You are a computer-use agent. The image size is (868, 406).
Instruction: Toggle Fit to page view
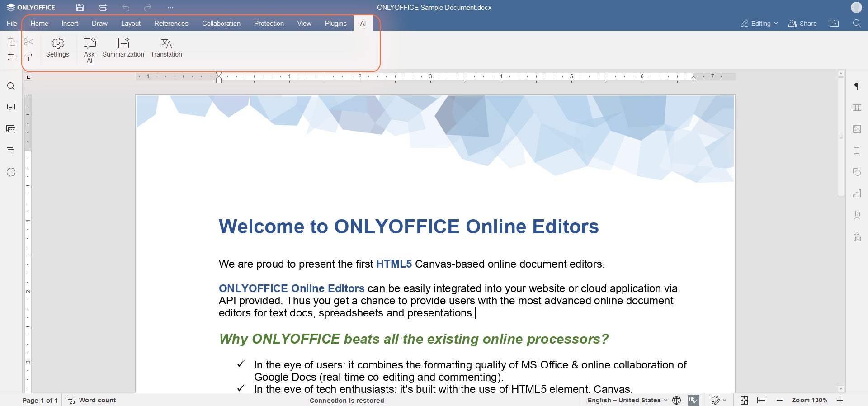(x=744, y=400)
